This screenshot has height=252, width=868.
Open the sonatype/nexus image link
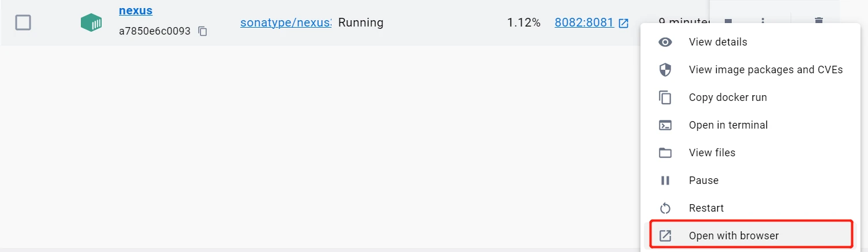(x=286, y=22)
